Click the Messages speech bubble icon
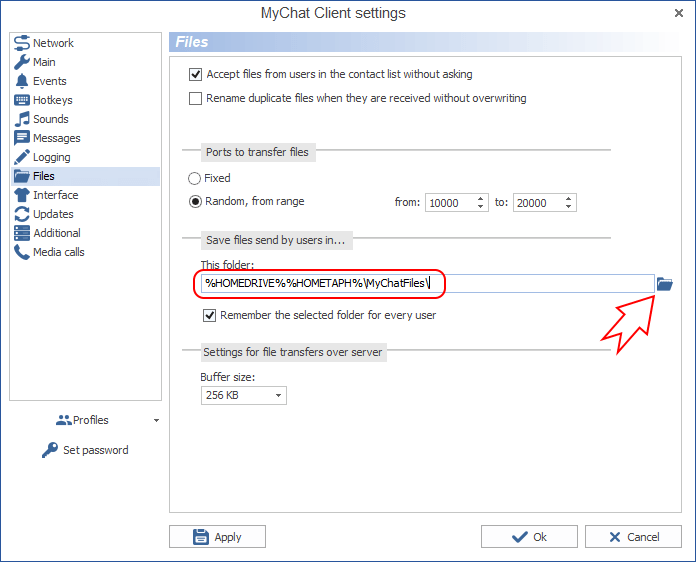696x562 pixels. (21, 138)
